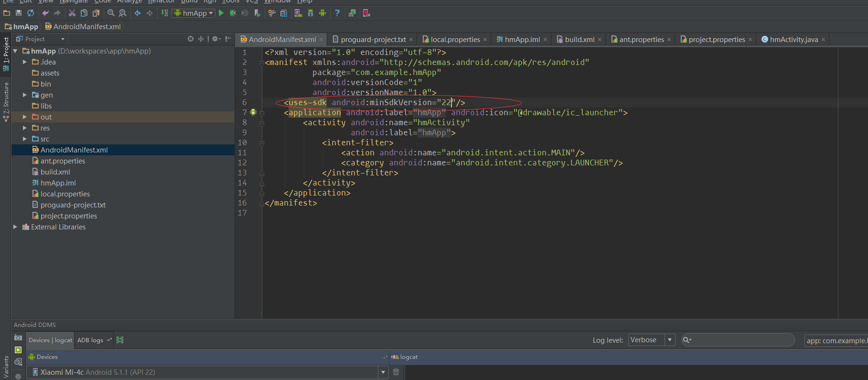Collapse the hmApp root project node

tap(15, 51)
